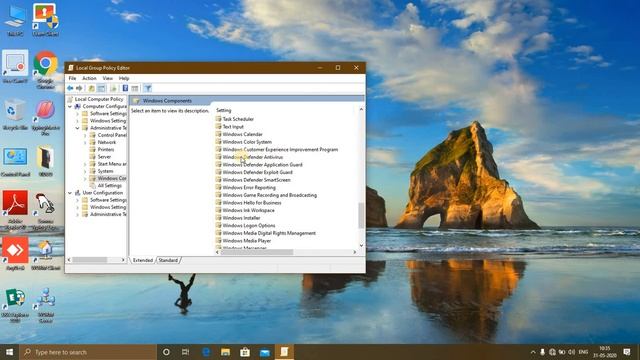This screenshot has width=640, height=360.
Task: Click the Export List toolbar icon
Action: pos(113,88)
